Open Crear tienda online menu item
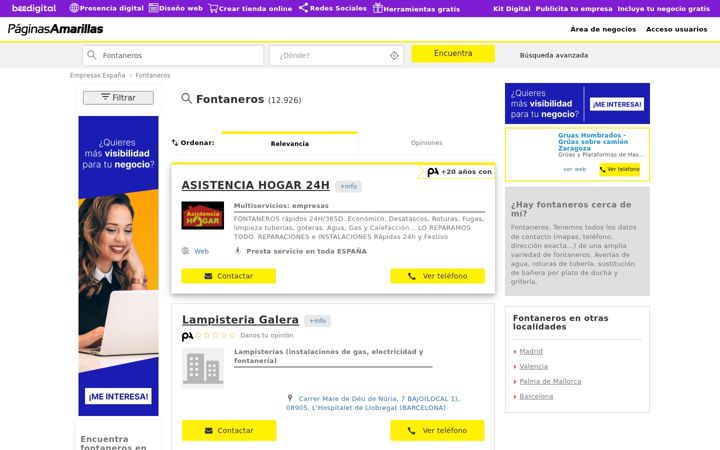Image resolution: width=720 pixels, height=450 pixels. pos(250,8)
